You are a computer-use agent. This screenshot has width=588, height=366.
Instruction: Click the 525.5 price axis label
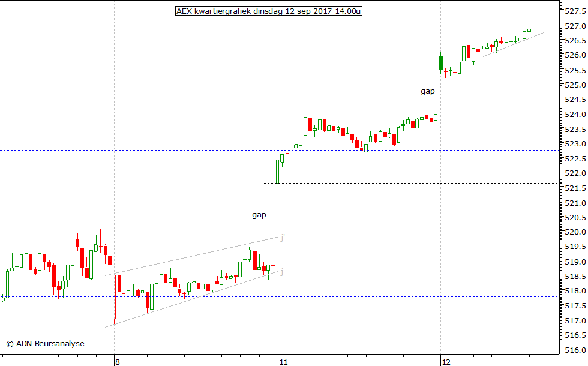click(x=575, y=70)
